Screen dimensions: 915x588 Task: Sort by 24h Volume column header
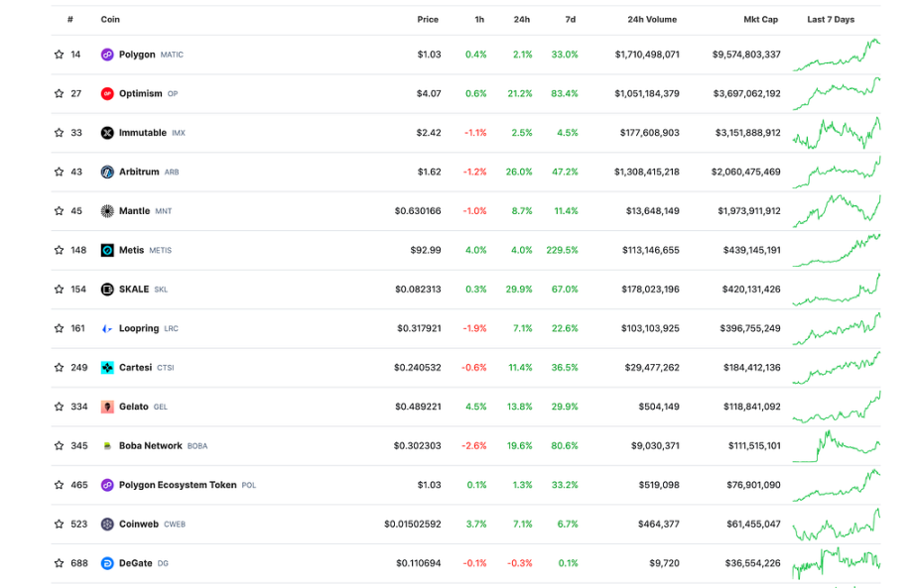(652, 19)
